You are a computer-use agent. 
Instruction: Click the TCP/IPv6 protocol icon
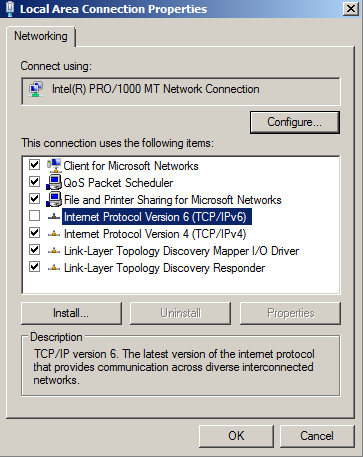click(54, 217)
